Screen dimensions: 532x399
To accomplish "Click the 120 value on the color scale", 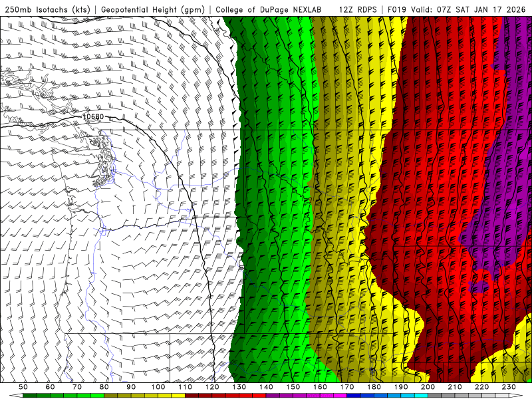I will pos(212,387).
